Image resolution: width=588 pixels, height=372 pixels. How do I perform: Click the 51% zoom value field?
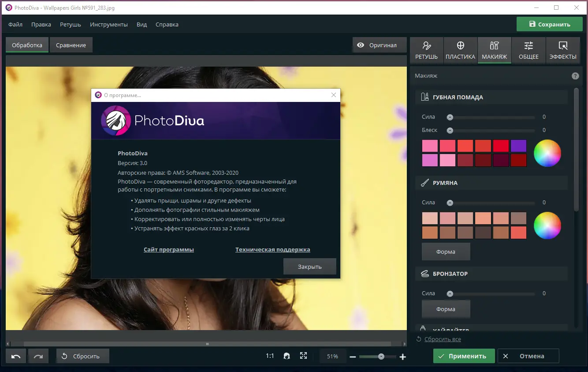[x=332, y=356]
